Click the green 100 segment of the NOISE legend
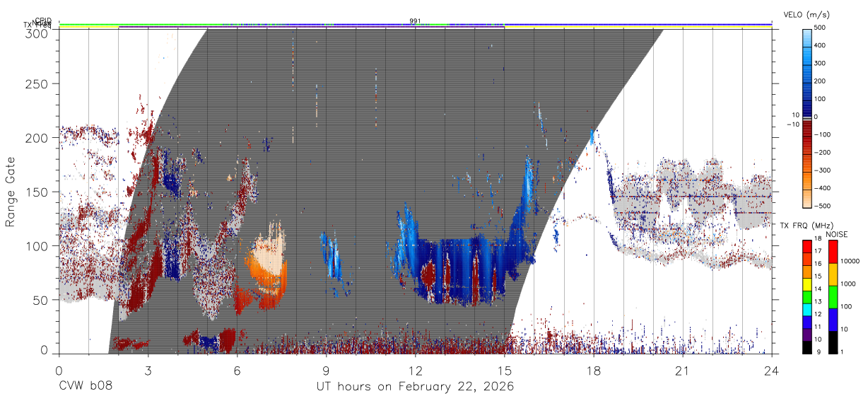Viewport: 868px width, 401px height. (x=833, y=297)
